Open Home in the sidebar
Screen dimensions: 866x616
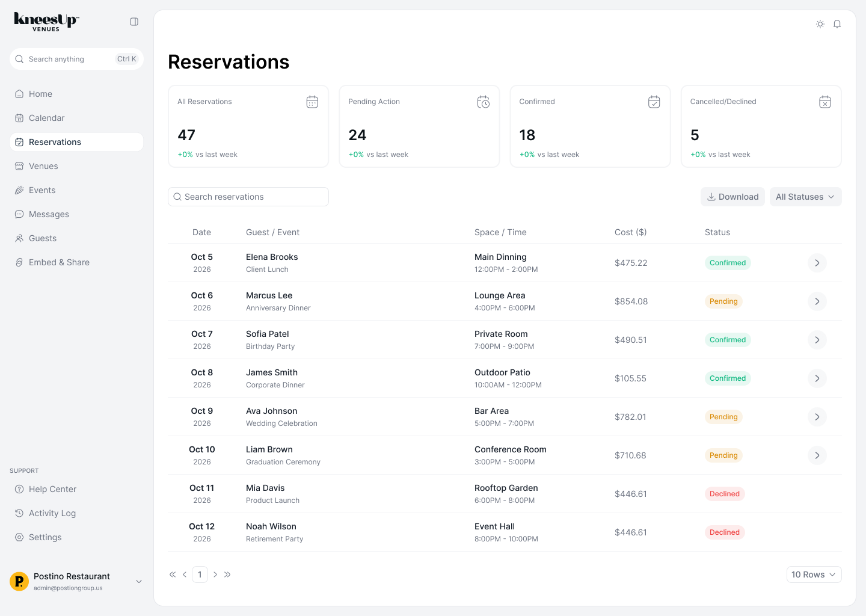pos(76,94)
